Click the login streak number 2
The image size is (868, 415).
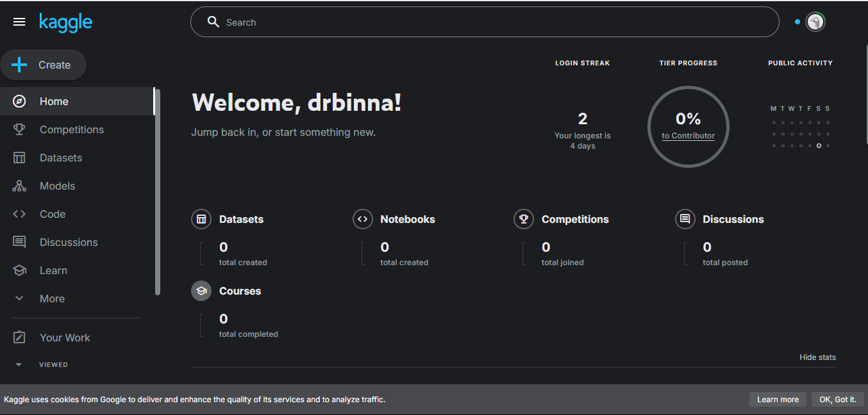[582, 118]
